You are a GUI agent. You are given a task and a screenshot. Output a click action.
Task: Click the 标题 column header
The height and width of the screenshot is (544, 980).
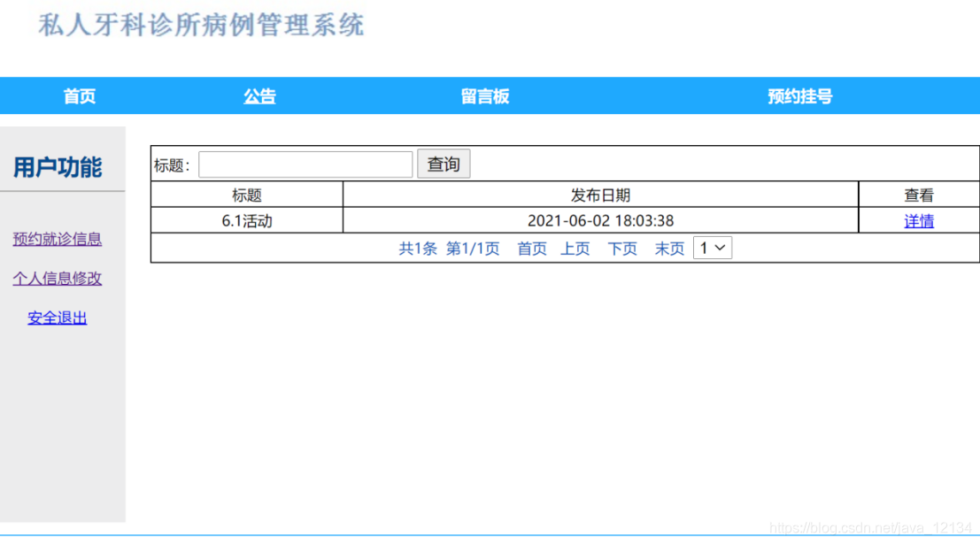[247, 195]
